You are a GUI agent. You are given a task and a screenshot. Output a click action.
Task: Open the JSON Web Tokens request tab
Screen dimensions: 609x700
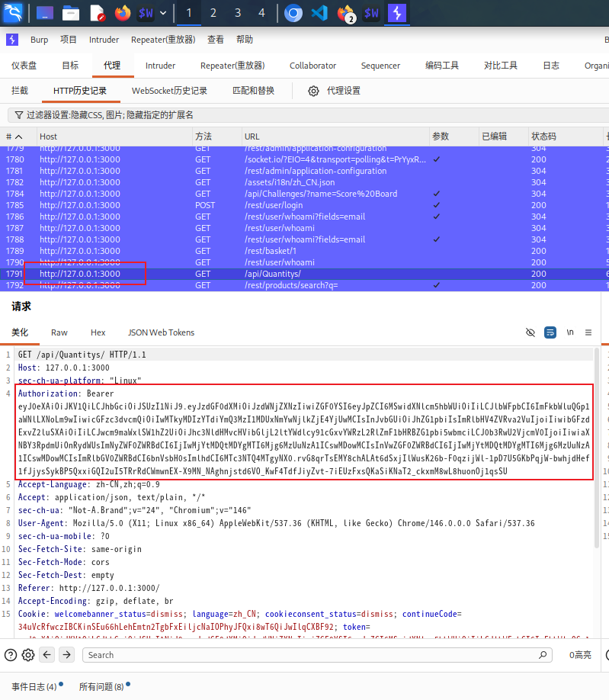coord(161,332)
